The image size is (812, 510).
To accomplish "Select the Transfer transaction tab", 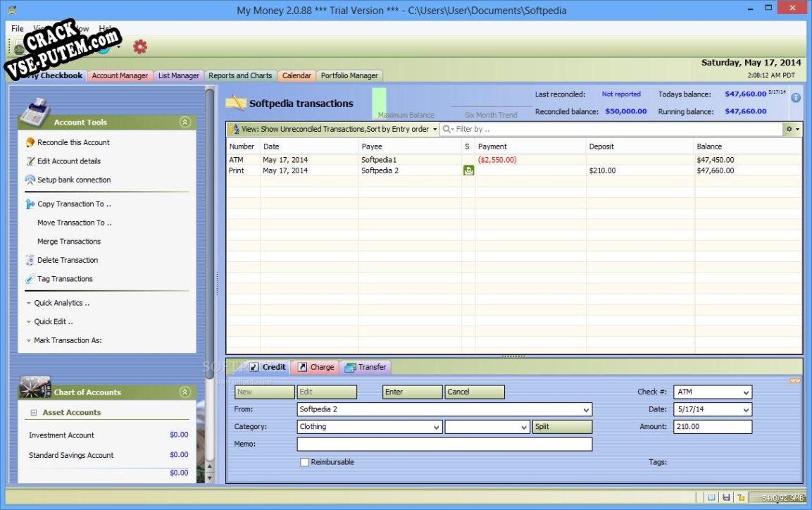I will tap(366, 367).
